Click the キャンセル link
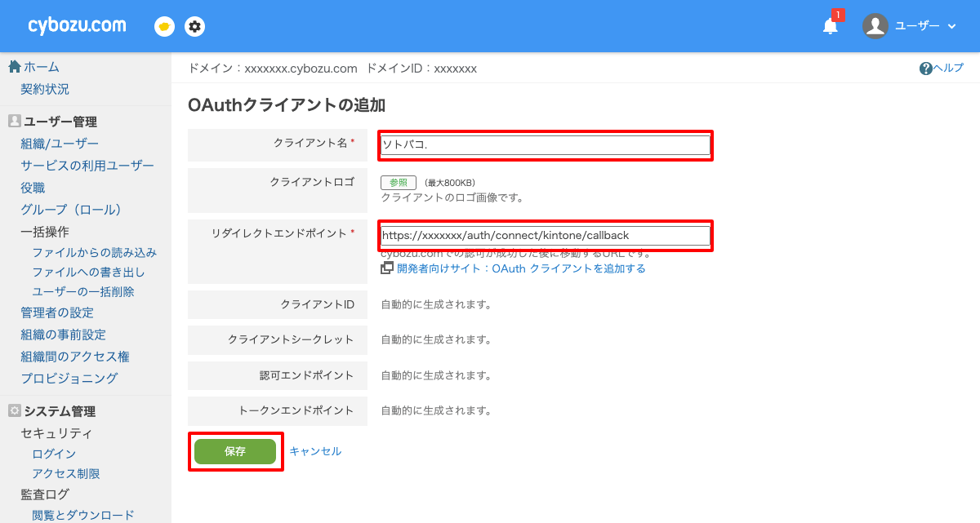 [316, 451]
